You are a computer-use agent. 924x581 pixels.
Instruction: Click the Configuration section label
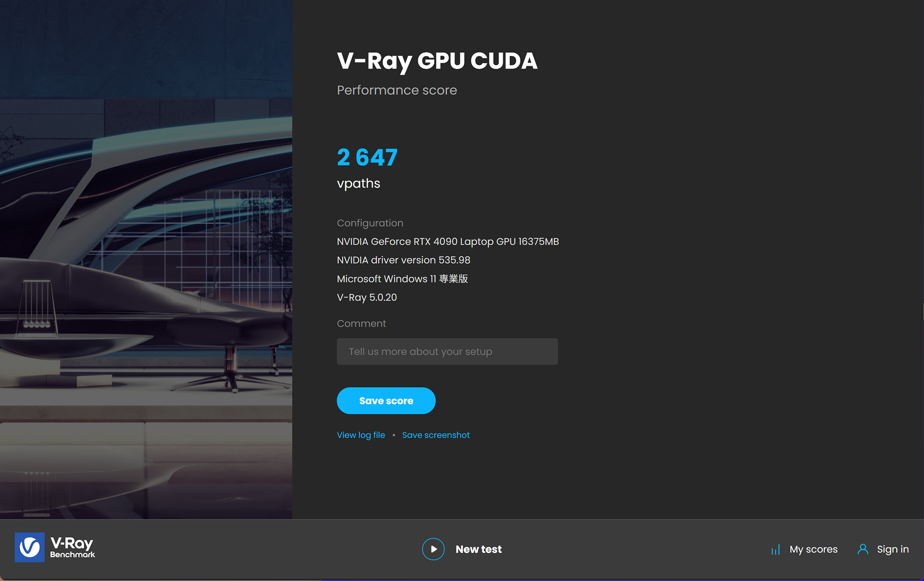click(370, 223)
